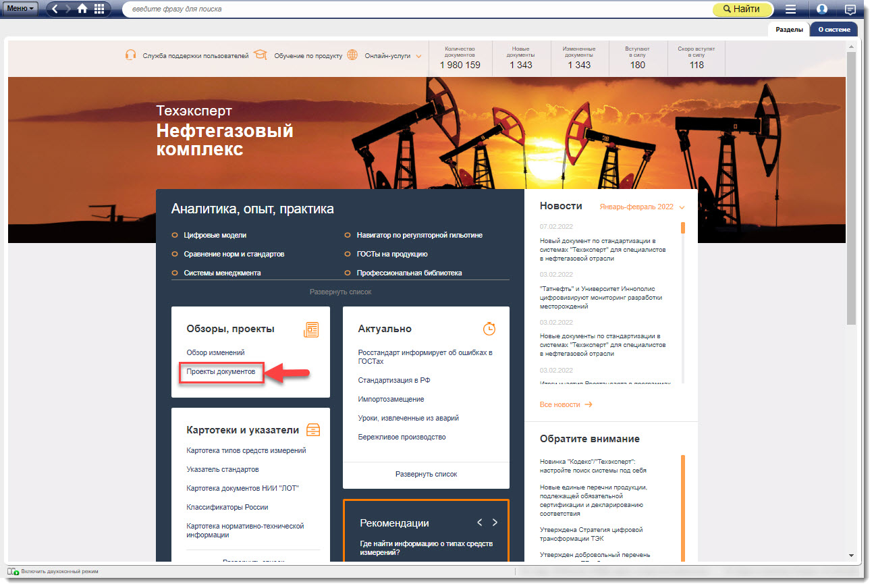The height and width of the screenshot is (588, 874).
Task: Switch to the О системе tab
Action: 834,29
